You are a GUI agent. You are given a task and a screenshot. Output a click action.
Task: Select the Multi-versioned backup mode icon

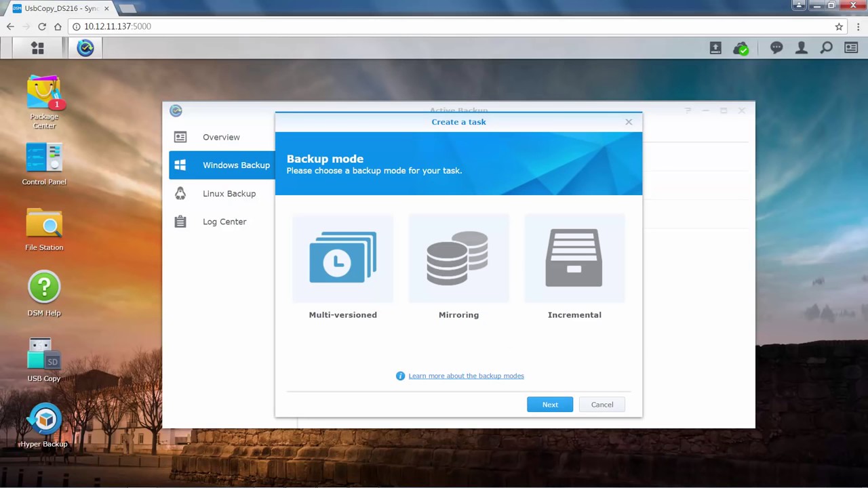coord(342,258)
